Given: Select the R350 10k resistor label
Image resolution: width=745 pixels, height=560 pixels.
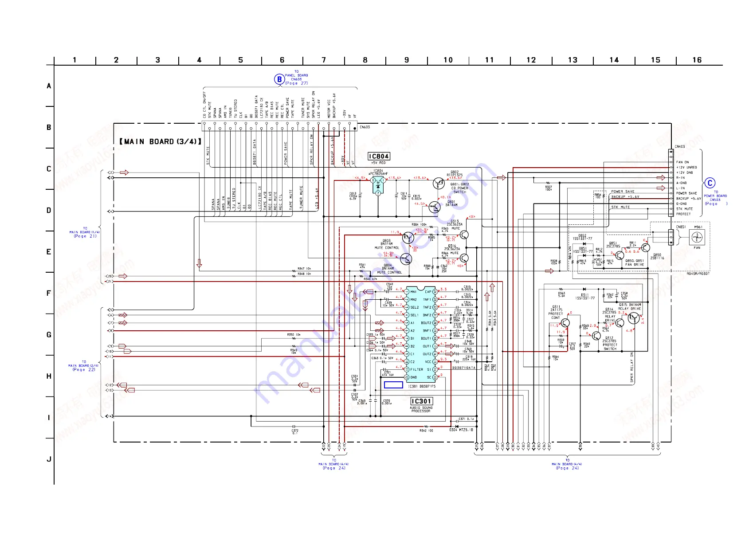Looking at the screenshot, I should click(x=294, y=335).
